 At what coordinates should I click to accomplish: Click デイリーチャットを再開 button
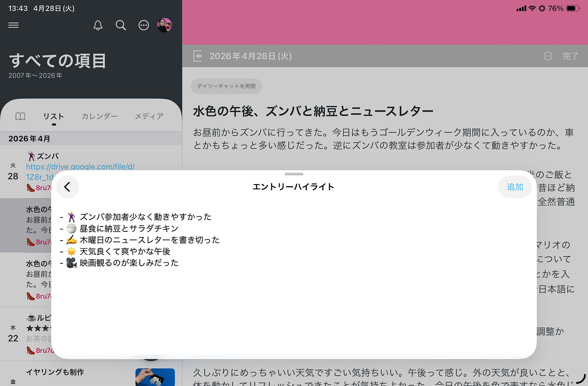(x=226, y=86)
